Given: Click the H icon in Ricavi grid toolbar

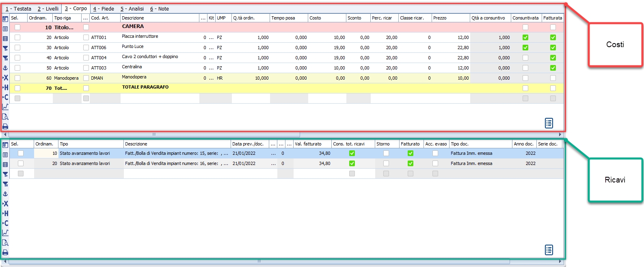Looking at the screenshot, I should point(5,213).
